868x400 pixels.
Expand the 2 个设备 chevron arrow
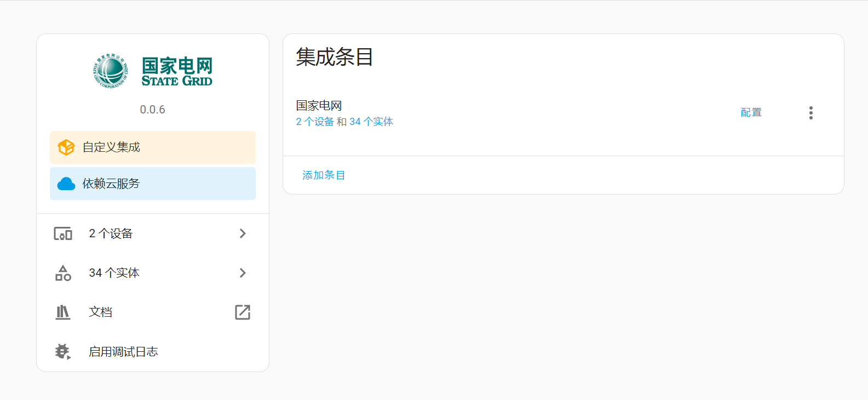243,233
